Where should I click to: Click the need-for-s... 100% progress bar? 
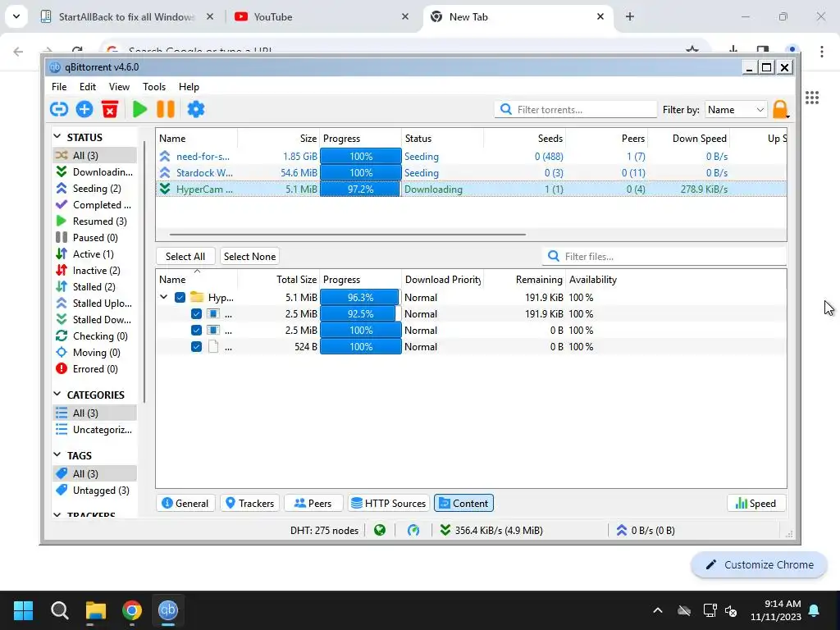pos(361,157)
